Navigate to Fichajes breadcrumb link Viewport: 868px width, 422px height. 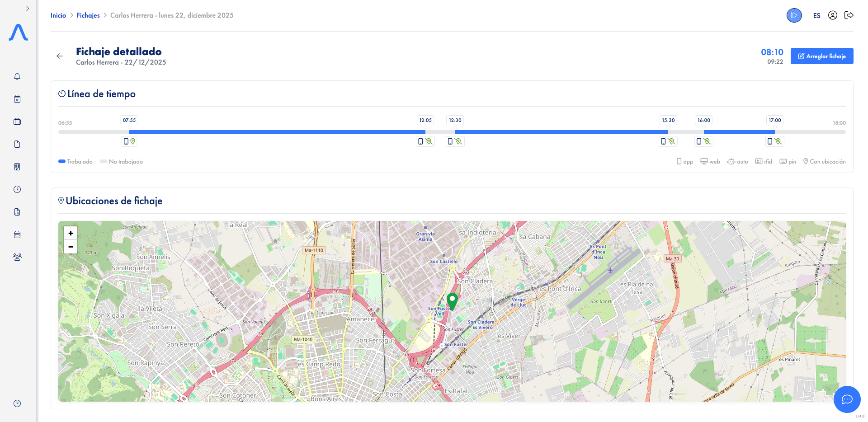point(88,15)
